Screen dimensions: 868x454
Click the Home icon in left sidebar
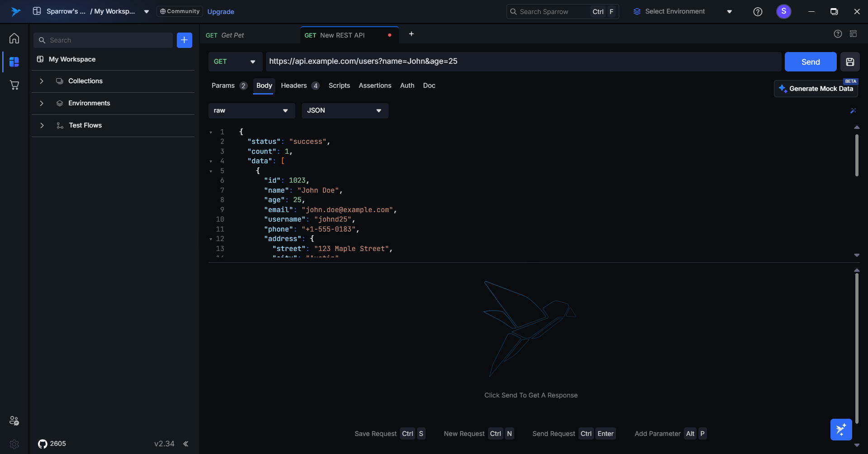14,38
